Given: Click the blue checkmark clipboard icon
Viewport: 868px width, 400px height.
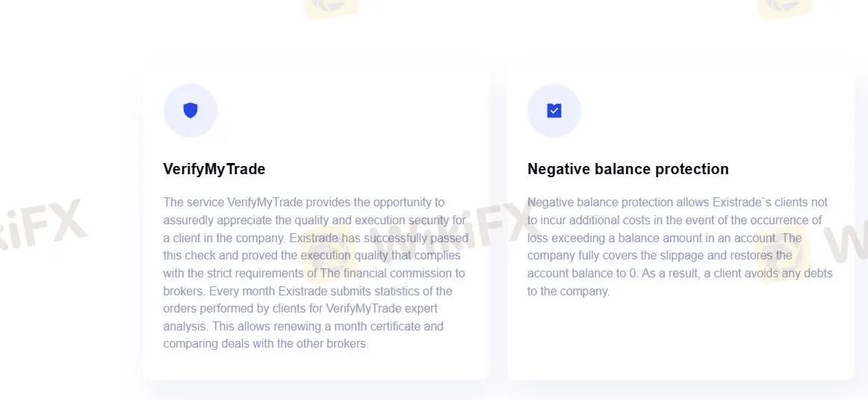Looking at the screenshot, I should coord(554,111).
